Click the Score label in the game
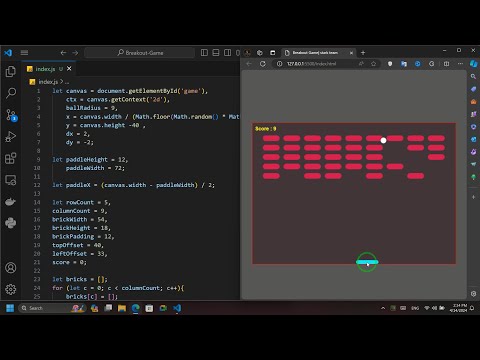 point(266,129)
